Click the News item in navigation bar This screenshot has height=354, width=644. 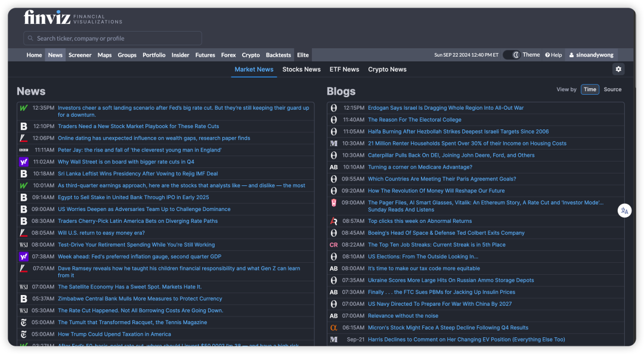55,55
